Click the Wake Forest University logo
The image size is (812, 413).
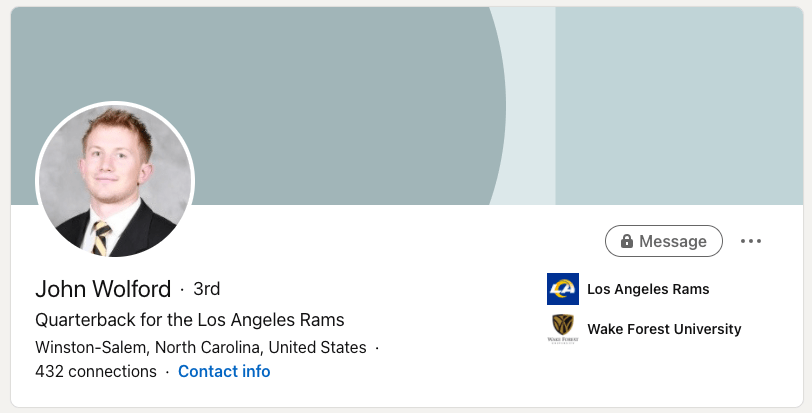point(563,329)
